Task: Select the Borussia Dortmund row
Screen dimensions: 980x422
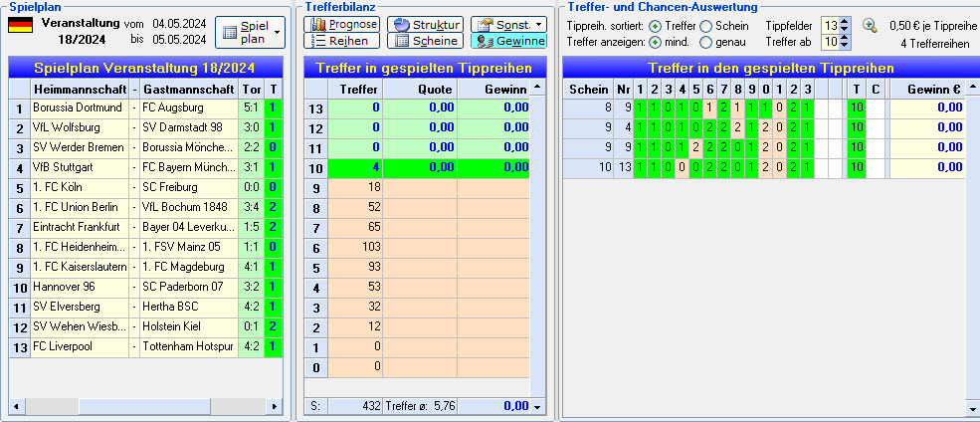Action: pyautogui.click(x=145, y=108)
